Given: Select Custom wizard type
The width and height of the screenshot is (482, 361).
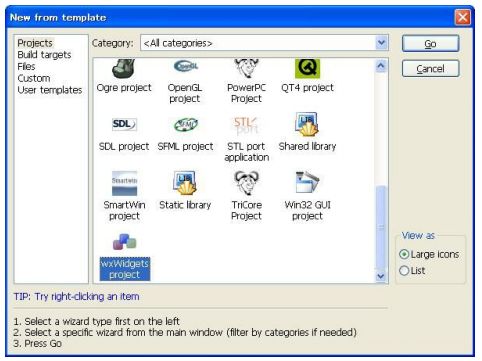Looking at the screenshot, I should 34,78.
